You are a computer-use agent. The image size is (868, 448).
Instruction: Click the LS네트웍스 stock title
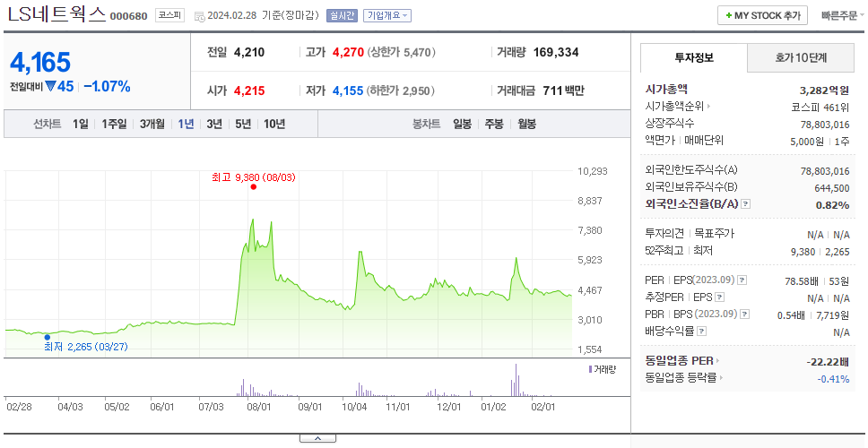tap(56, 14)
